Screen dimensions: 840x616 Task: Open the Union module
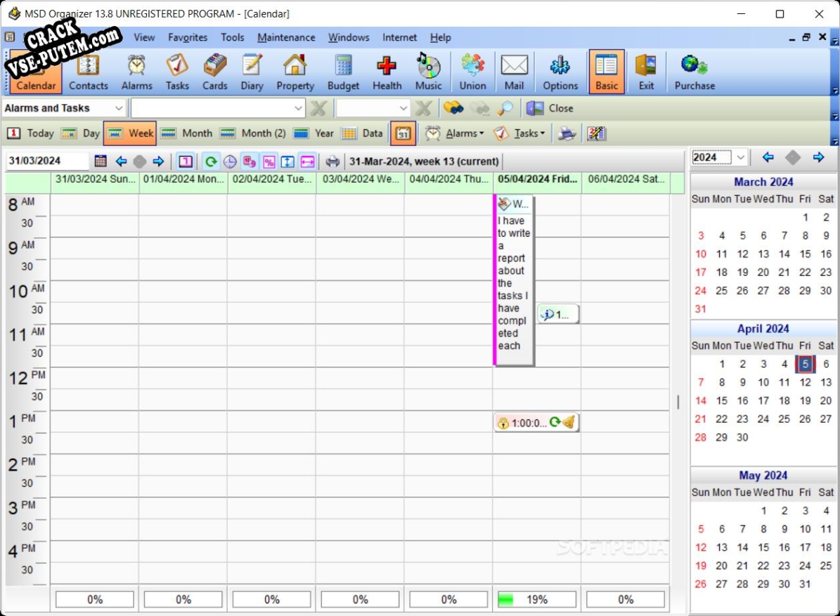pos(472,72)
